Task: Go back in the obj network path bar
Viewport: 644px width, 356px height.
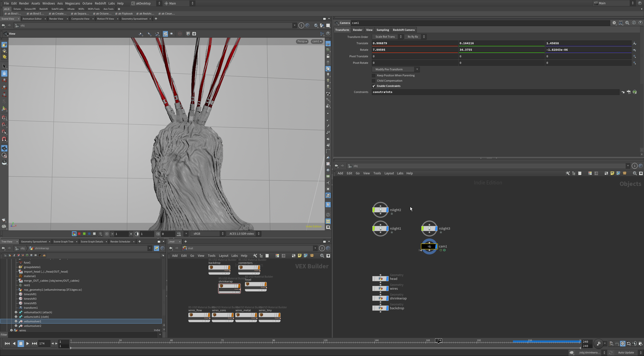Action: click(x=336, y=166)
